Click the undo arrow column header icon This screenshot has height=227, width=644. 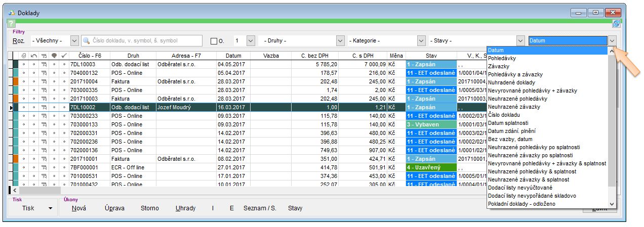point(33,56)
